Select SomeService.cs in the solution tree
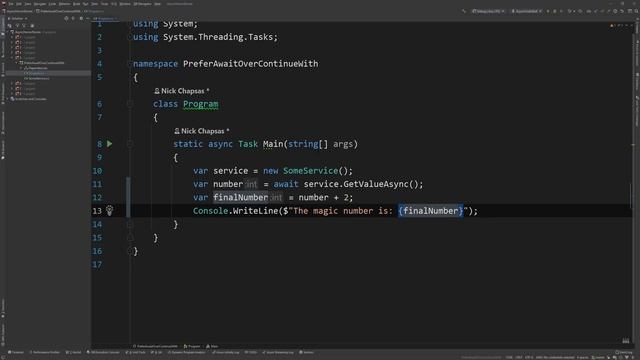This screenshot has width=640, height=360. coord(37,78)
